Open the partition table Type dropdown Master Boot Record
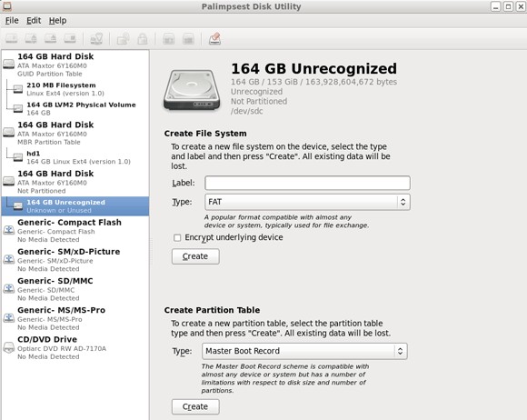Viewport: 527px width, 420px height. pyautogui.click(x=304, y=351)
